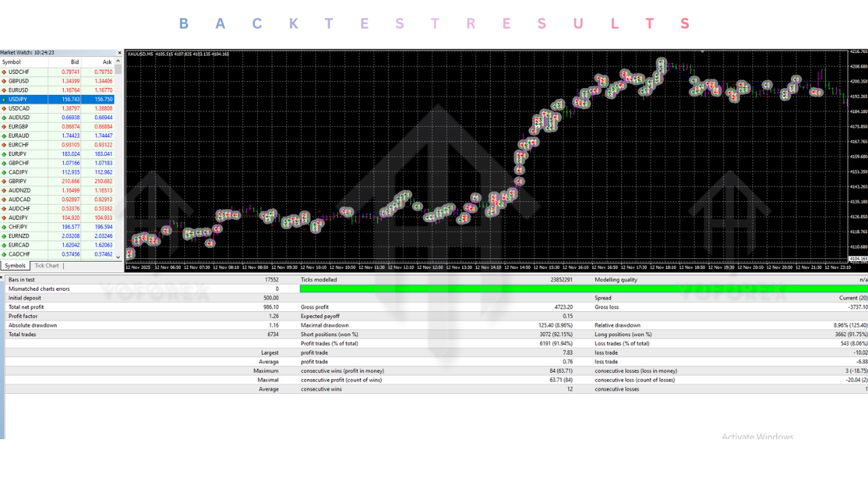Close the Market Watch panel
The width and height of the screenshot is (868, 488).
119,53
